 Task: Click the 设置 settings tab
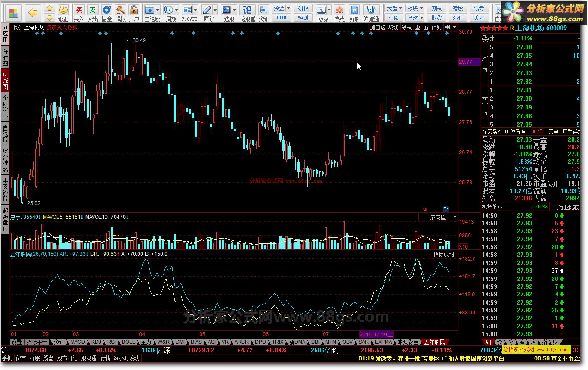(17, 342)
